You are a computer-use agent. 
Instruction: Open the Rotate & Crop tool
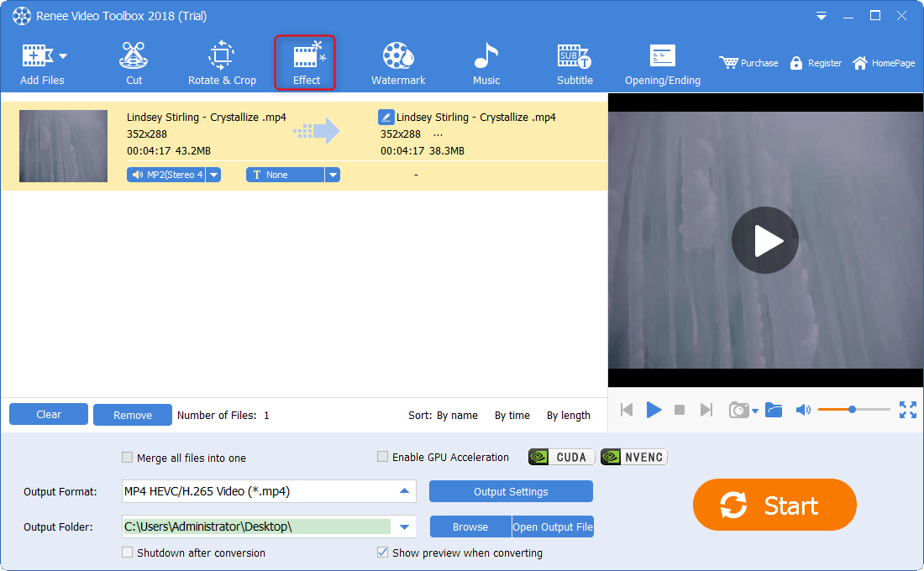(222, 64)
